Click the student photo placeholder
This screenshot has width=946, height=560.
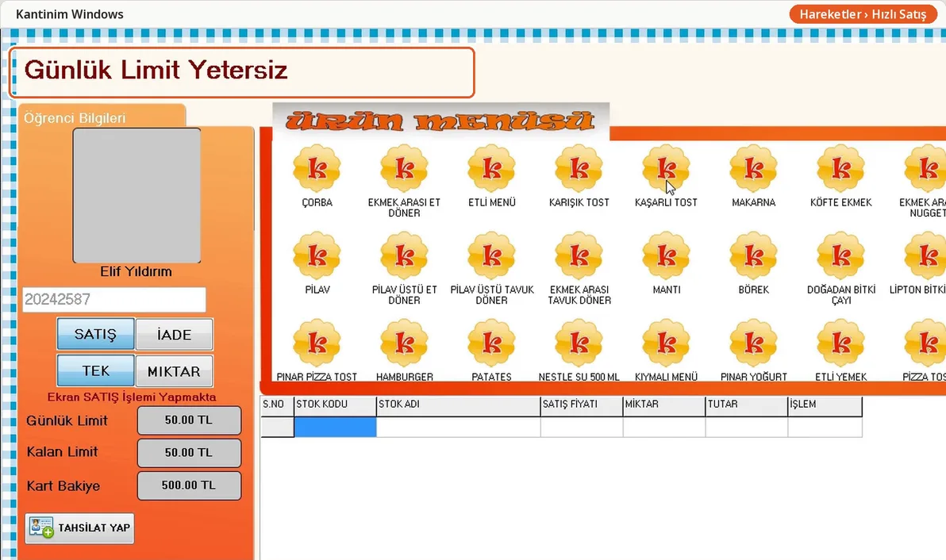(x=137, y=195)
